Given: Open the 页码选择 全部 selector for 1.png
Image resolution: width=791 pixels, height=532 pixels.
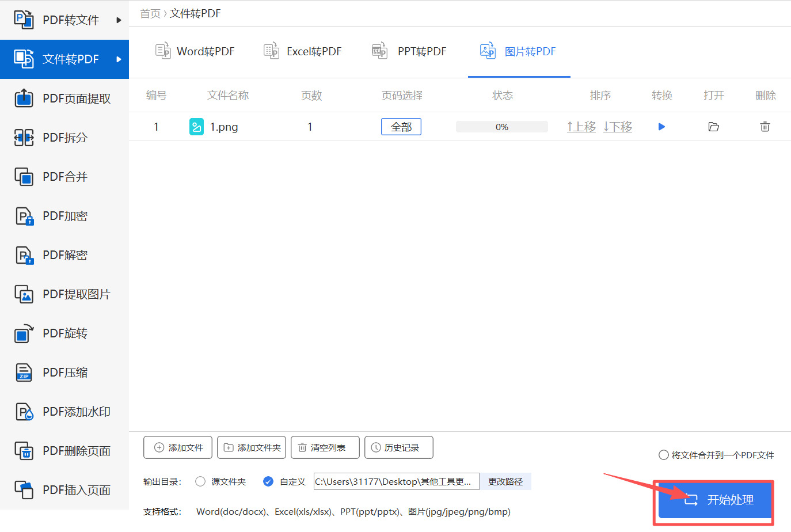Looking at the screenshot, I should [401, 126].
